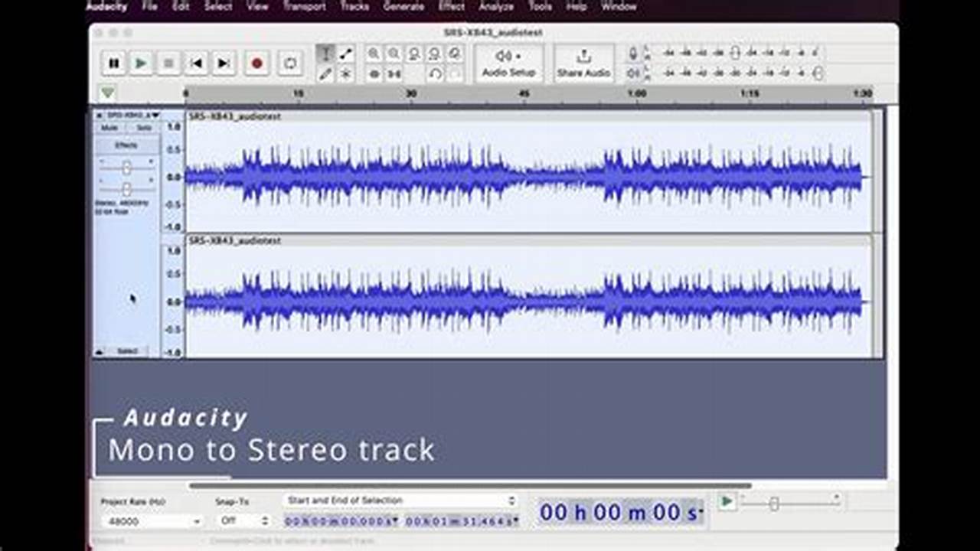The width and height of the screenshot is (980, 551).
Task: Select the Multi-tool asterisk icon
Action: (346, 73)
